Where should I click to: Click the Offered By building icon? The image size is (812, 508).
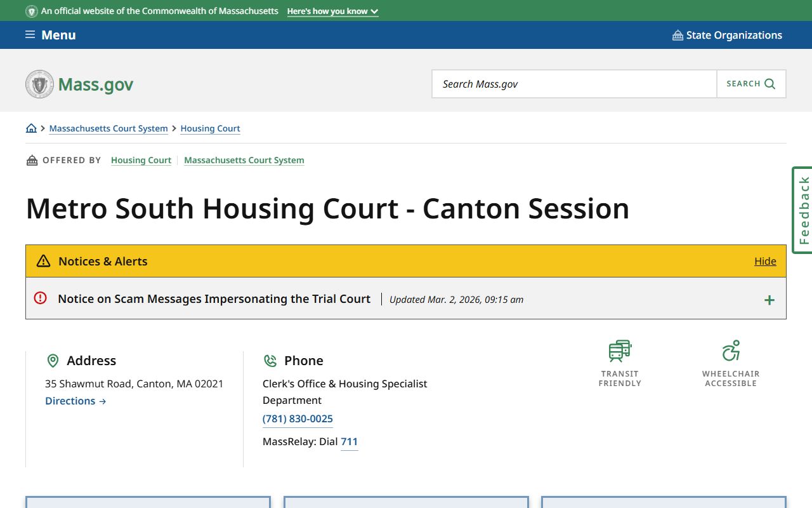[32, 160]
